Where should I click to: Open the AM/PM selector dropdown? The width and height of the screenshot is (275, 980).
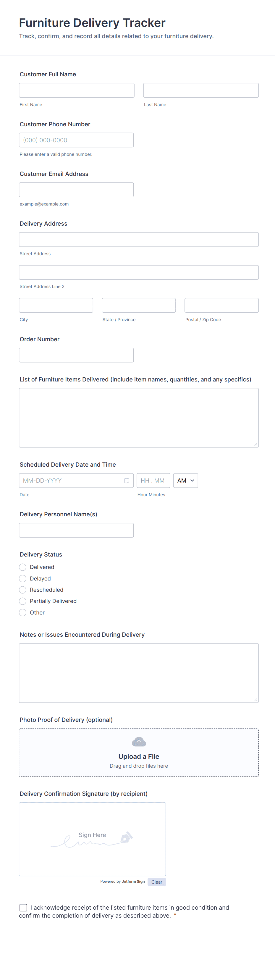click(185, 481)
